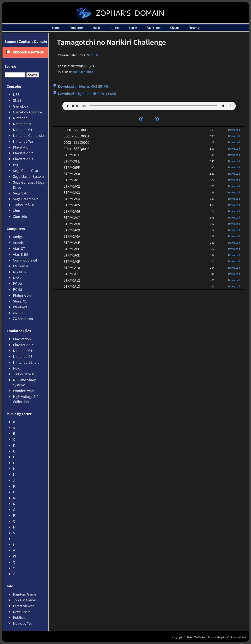This screenshot has width=251, height=644.
Task: Open Nintendo DS console link under Consoles
Action: click(23, 118)
